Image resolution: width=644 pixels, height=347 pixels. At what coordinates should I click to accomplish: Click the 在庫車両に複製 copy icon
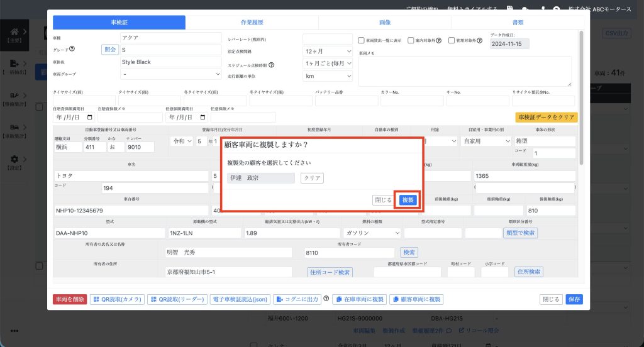pos(338,300)
